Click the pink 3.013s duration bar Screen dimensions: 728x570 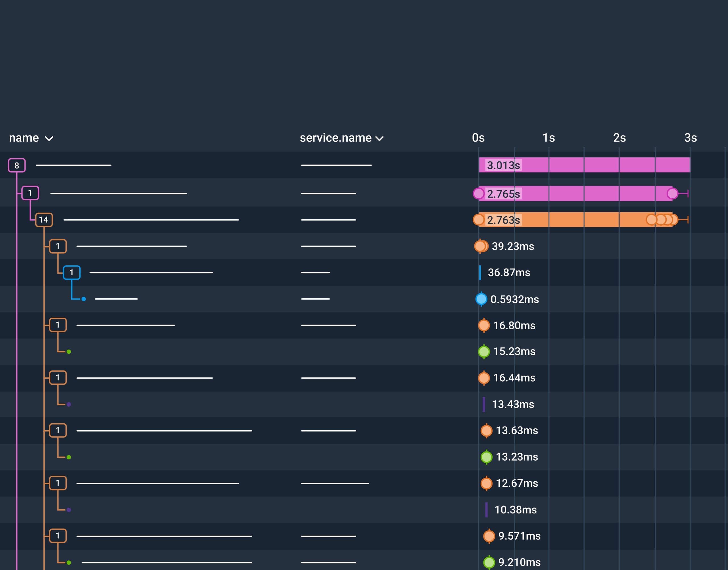601,165
